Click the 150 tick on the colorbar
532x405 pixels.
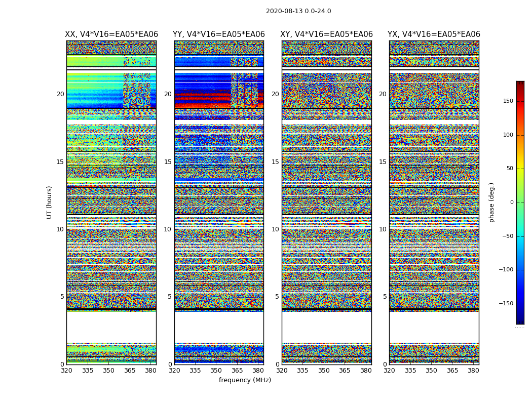[508, 101]
